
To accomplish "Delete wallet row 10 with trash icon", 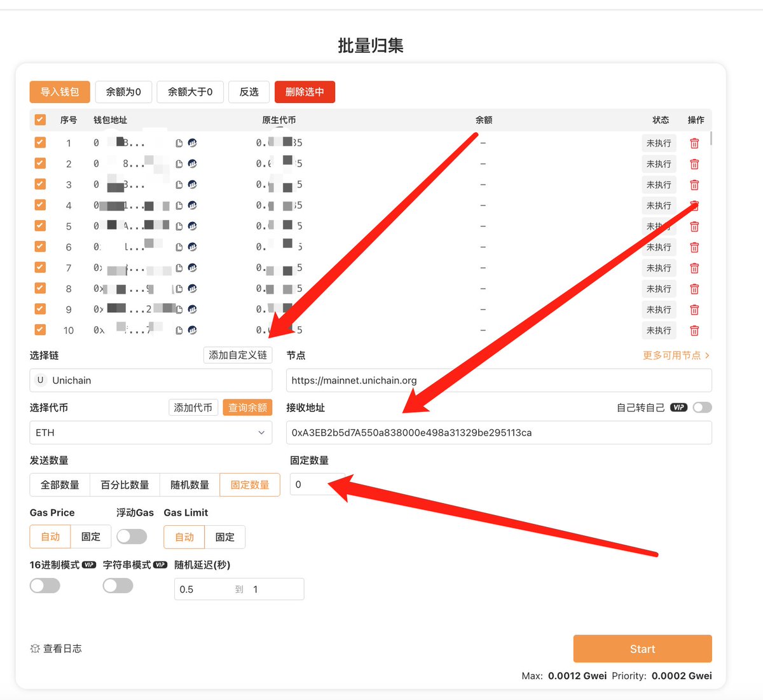I will point(694,331).
